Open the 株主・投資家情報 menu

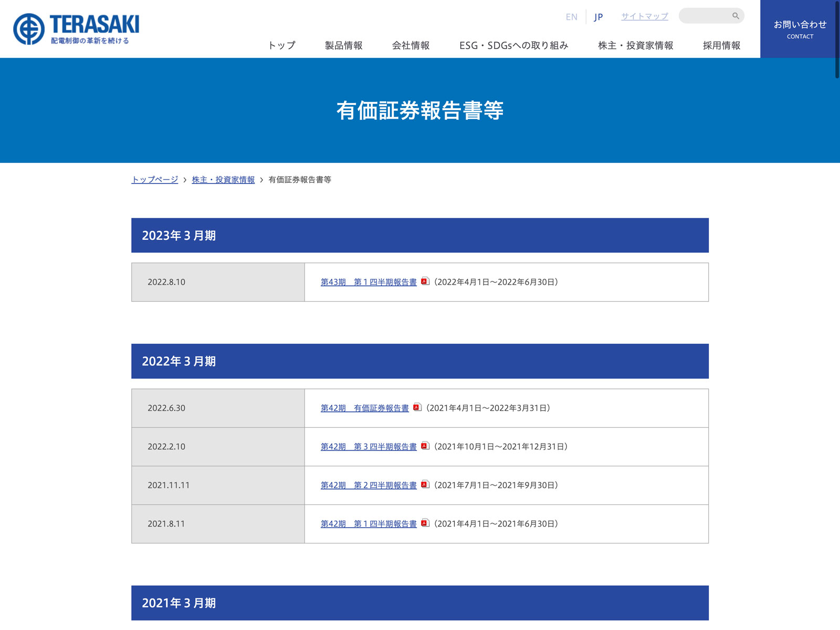tap(635, 46)
